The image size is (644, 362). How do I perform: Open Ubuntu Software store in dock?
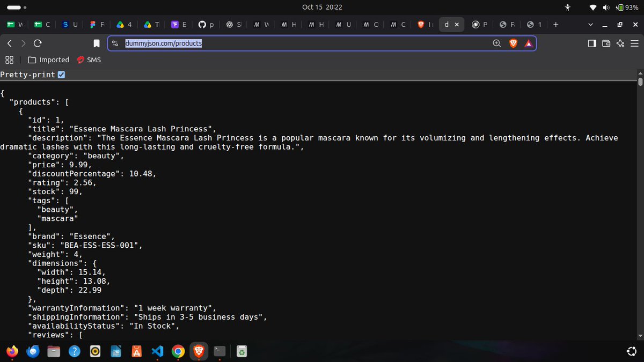pos(136,351)
